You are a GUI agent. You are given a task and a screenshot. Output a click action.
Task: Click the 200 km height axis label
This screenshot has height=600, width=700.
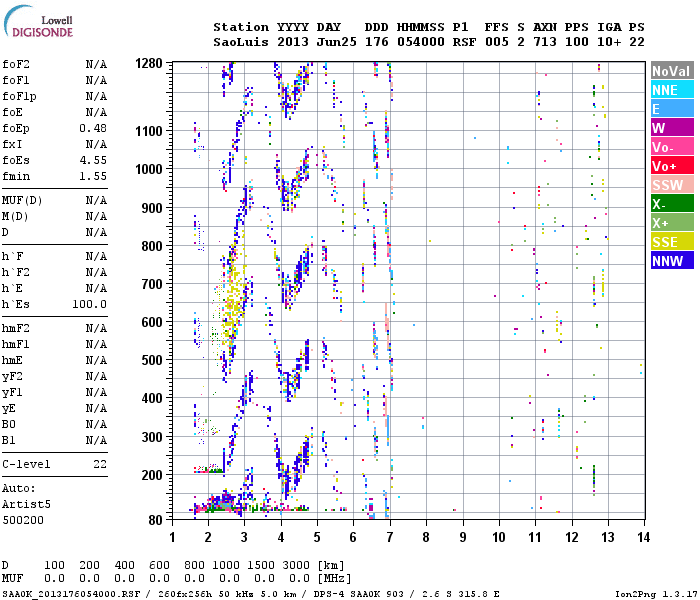point(152,475)
